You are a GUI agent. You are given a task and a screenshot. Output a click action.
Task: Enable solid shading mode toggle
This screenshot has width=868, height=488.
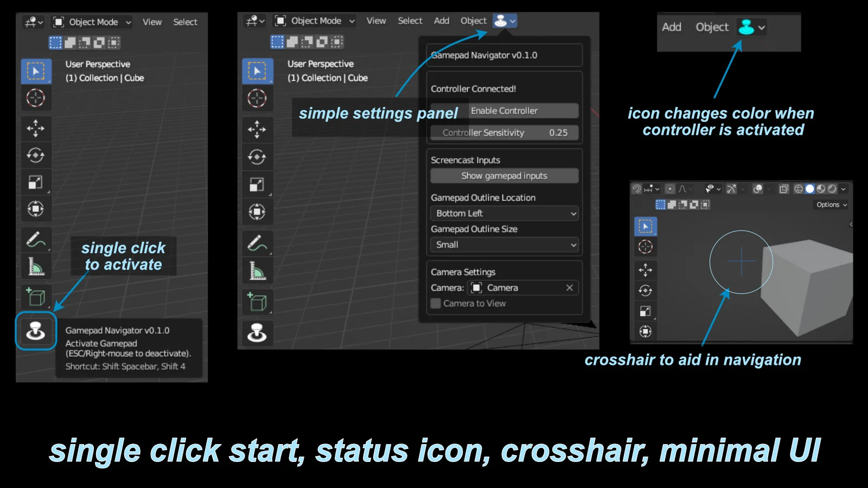click(x=810, y=189)
